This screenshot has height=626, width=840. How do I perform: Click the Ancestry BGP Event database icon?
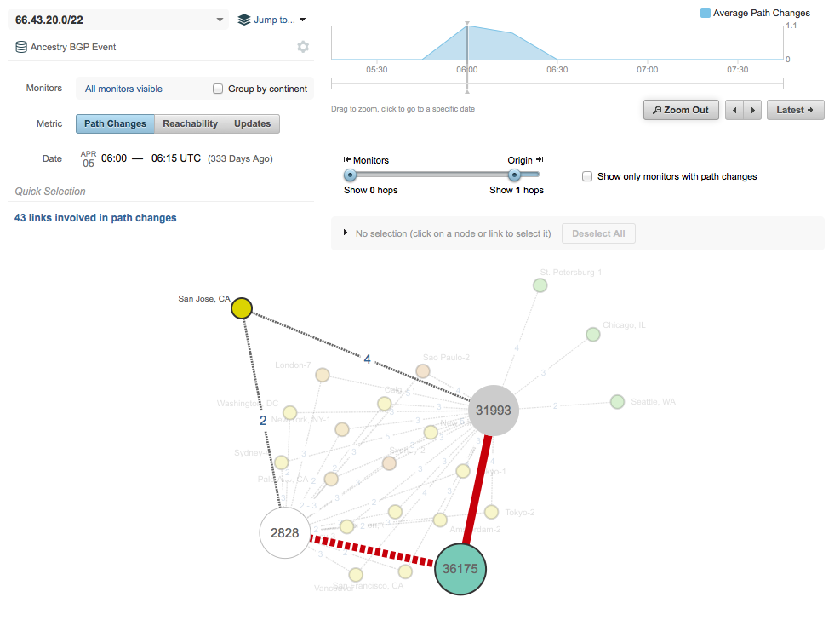click(21, 48)
